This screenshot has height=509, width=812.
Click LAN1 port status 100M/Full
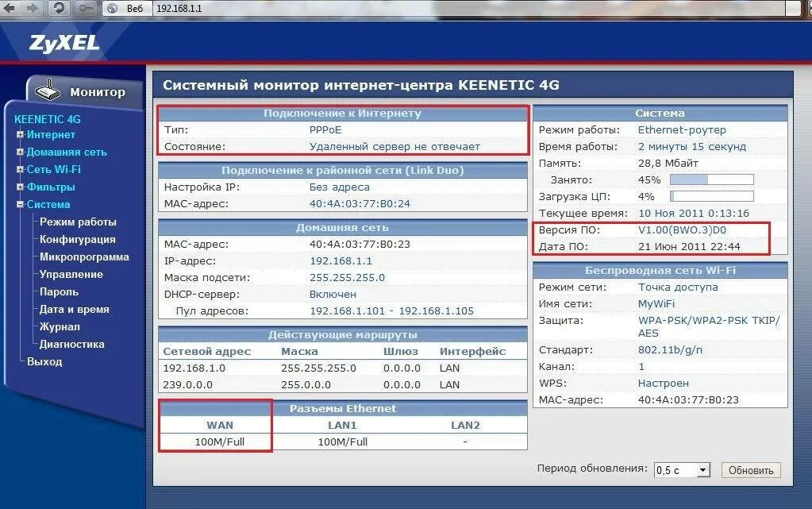342,442
